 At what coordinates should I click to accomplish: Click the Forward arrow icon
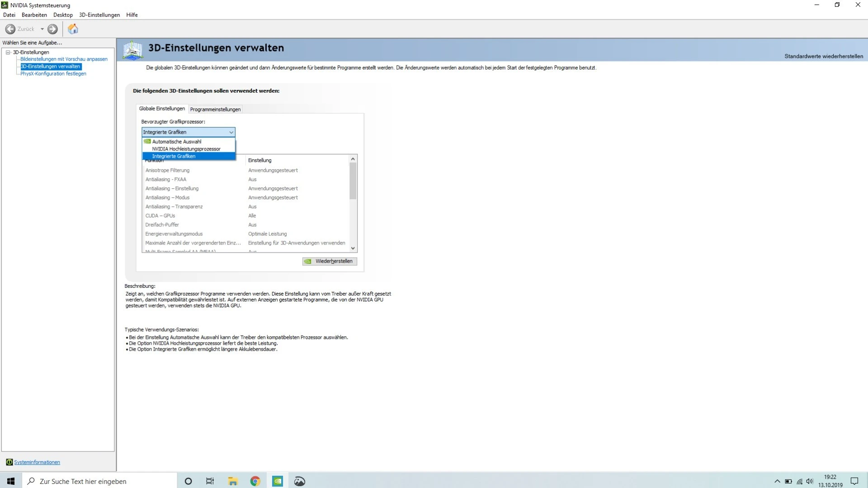click(52, 29)
